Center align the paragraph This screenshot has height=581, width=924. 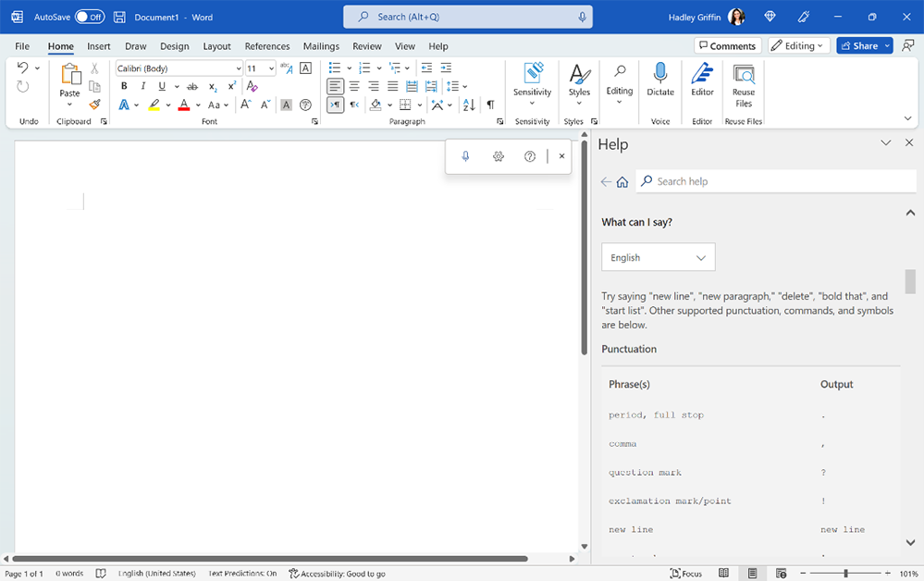354,87
